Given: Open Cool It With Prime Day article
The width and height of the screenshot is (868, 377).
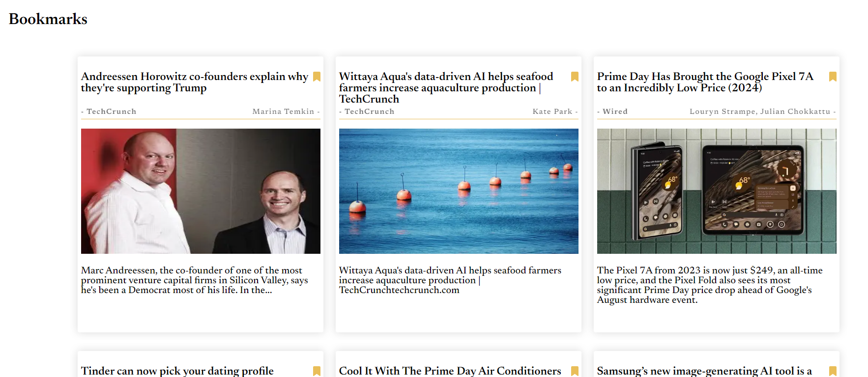Looking at the screenshot, I should tap(450, 371).
